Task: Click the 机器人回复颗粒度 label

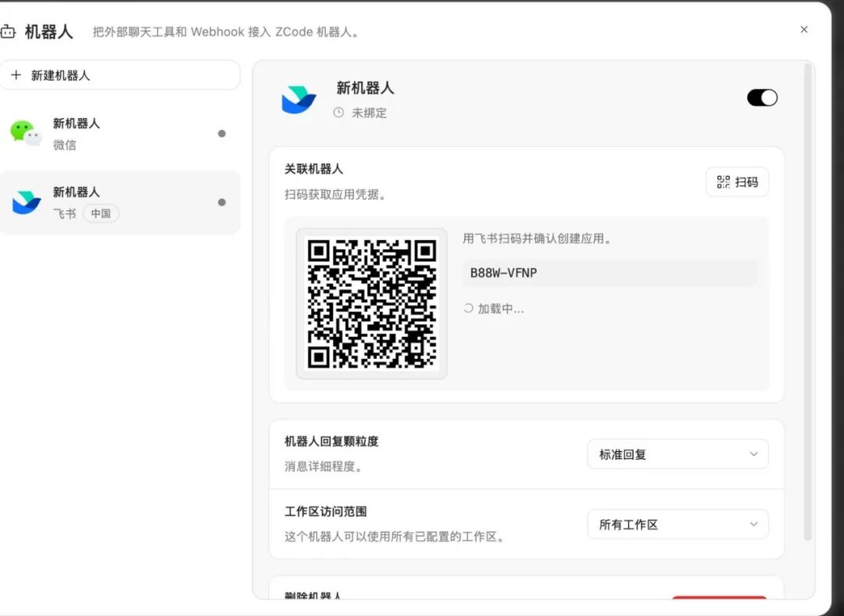Action: click(x=331, y=442)
